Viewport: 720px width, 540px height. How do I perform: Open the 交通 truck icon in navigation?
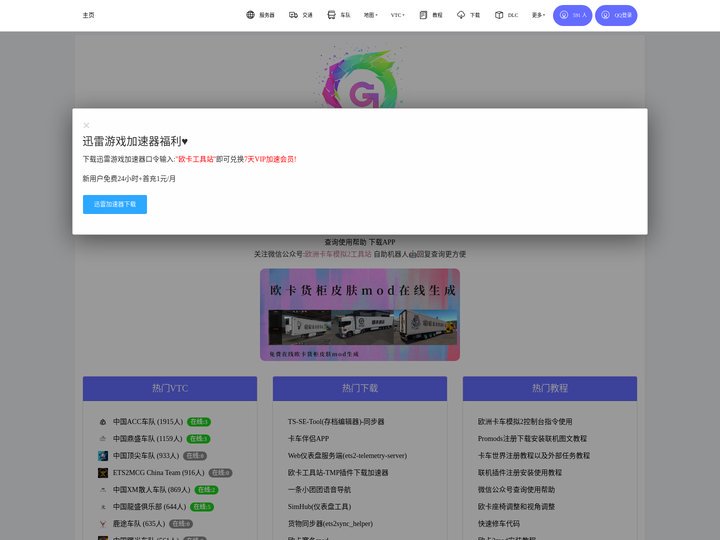coord(293,15)
